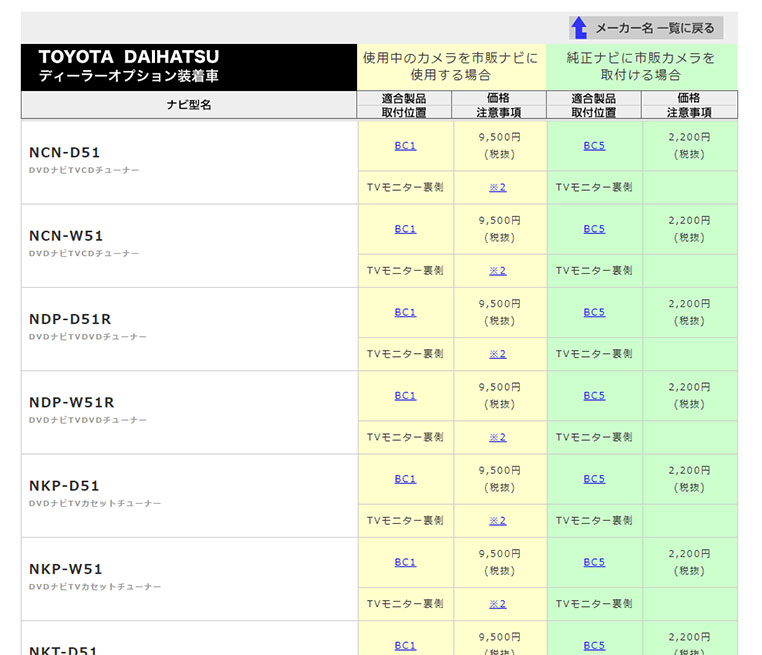This screenshot has height=655, width=762.
Task: Open BC5 link in NKT-D51 row
Action: coord(594,646)
